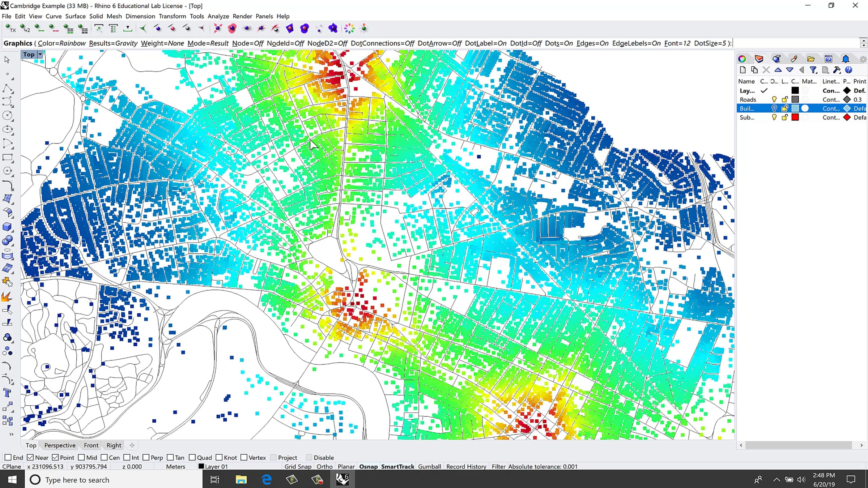
Task: Uncheck the Point osnap checkbox
Action: click(x=55, y=457)
